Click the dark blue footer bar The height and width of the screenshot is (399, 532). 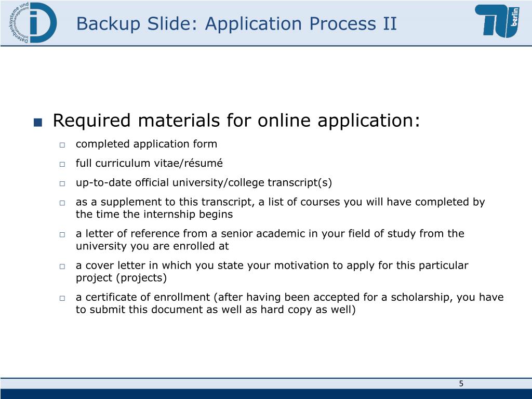tap(266, 394)
